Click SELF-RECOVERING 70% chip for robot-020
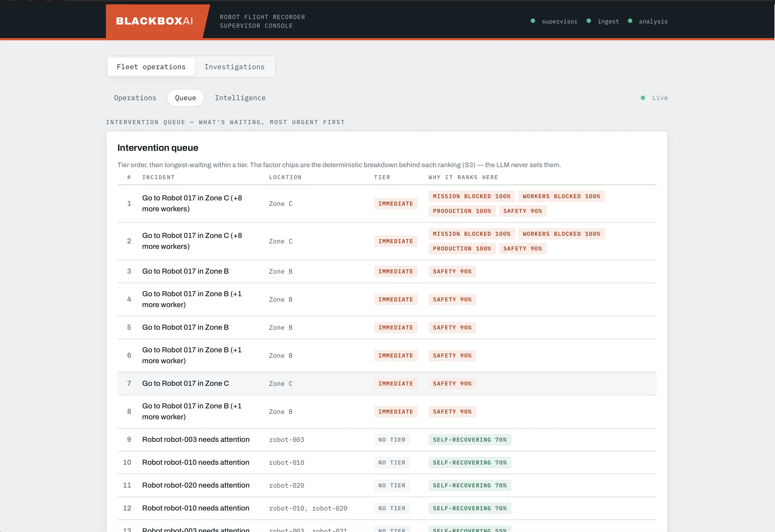775x532 pixels. tap(469, 485)
